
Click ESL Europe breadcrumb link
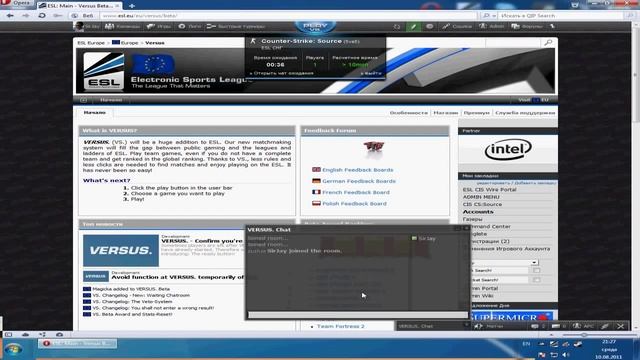(x=91, y=42)
